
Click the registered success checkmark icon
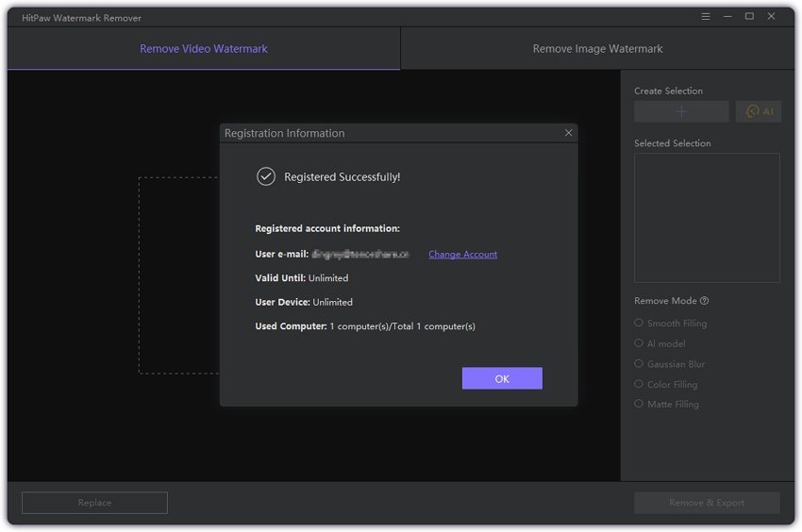click(x=265, y=176)
